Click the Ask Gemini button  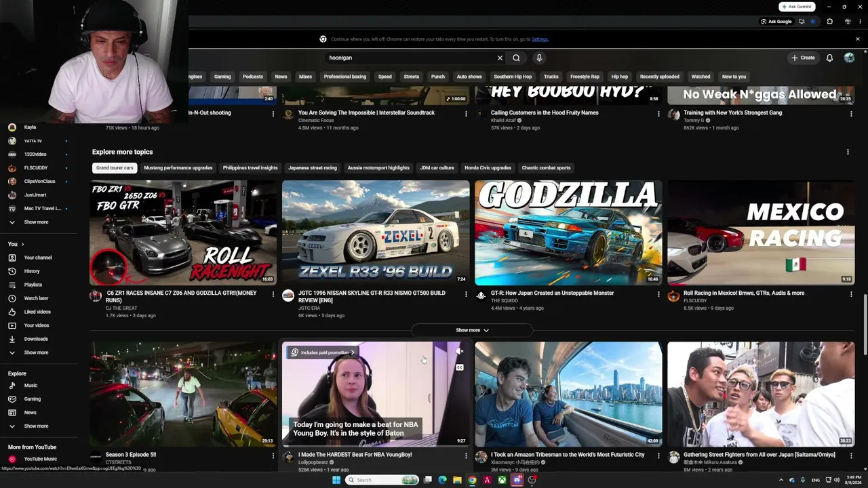[x=796, y=7]
